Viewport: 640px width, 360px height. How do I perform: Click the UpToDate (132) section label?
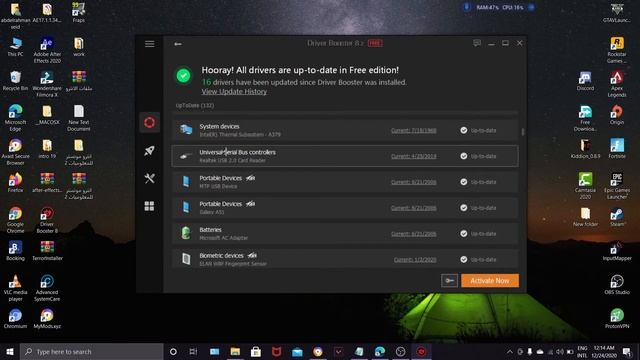point(195,105)
